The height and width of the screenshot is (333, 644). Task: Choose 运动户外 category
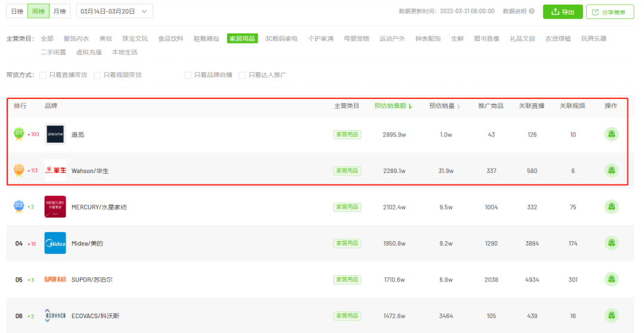click(392, 39)
